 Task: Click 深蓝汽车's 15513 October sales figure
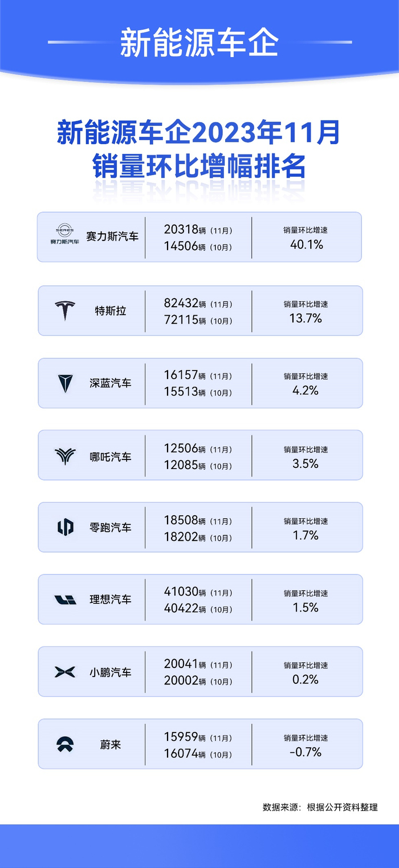click(181, 393)
